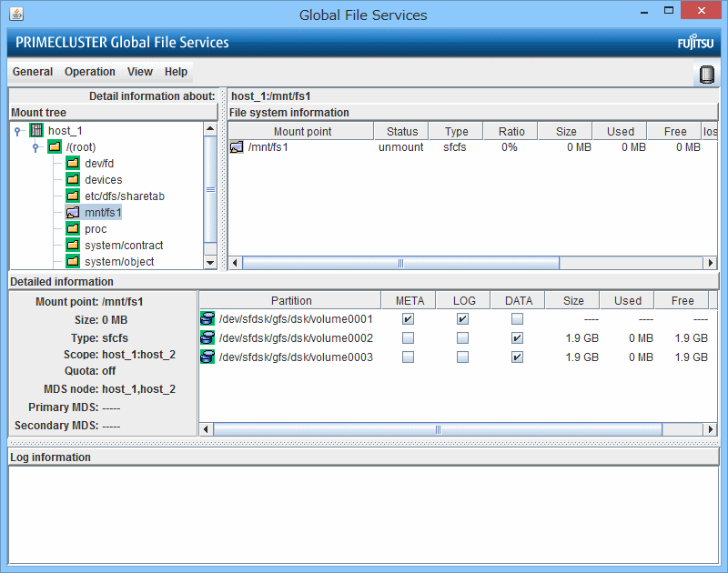Viewport: 728px width, 573px height.
Task: Collapse the /(root) tree node
Action: click(35, 147)
